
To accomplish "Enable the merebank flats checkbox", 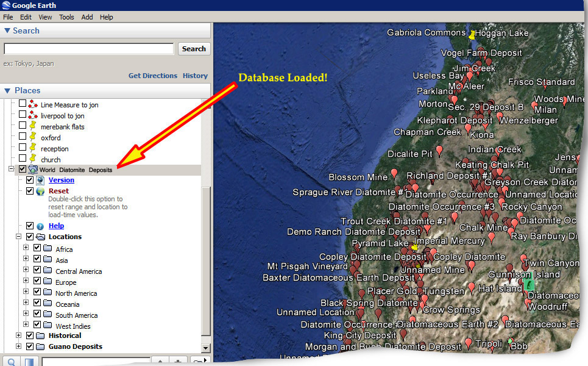I will point(23,125).
